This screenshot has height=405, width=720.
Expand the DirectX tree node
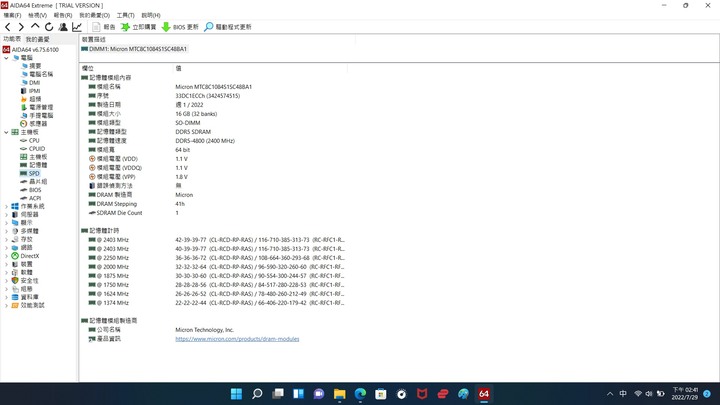pyautogui.click(x=6, y=256)
